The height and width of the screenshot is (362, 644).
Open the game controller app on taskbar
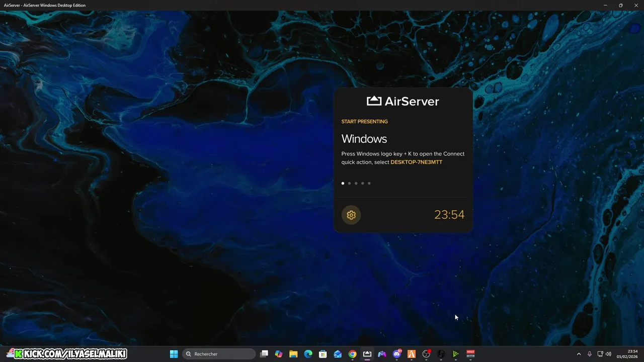point(382,354)
